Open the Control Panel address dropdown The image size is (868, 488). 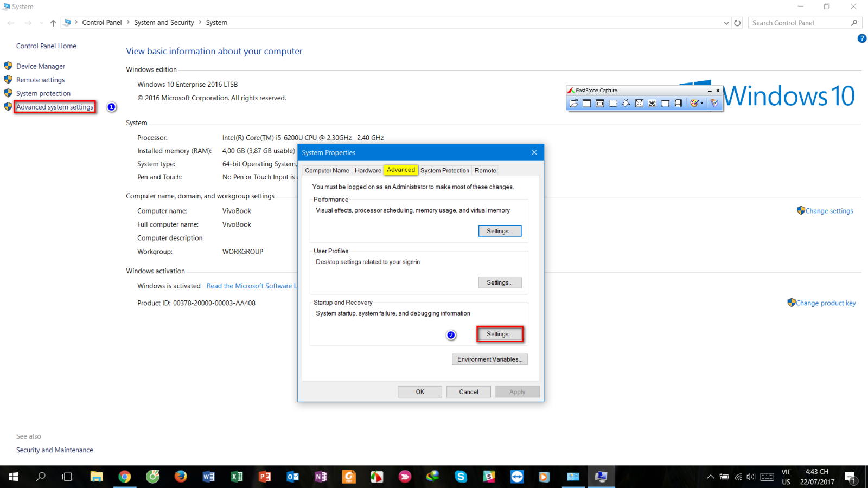[x=727, y=23]
